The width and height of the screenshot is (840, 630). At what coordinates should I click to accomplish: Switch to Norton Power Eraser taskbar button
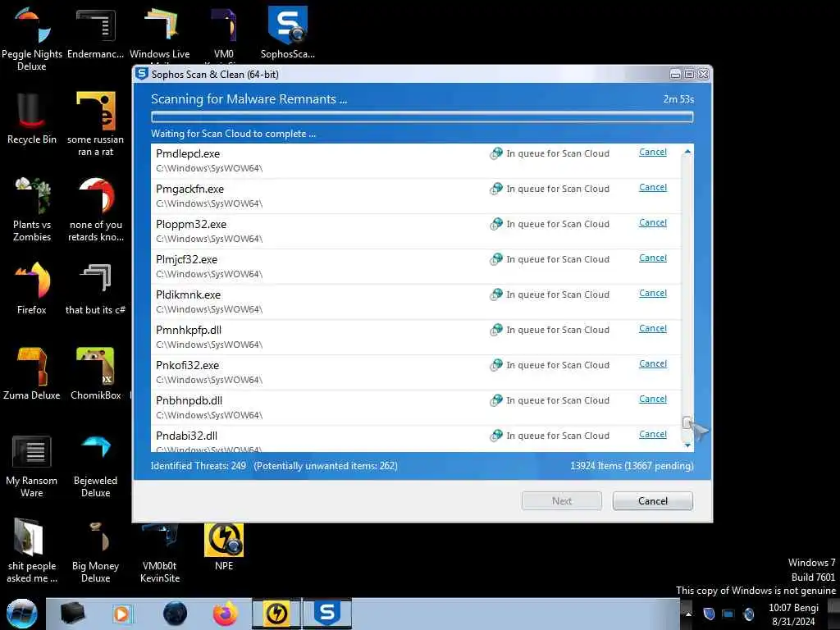(x=276, y=614)
